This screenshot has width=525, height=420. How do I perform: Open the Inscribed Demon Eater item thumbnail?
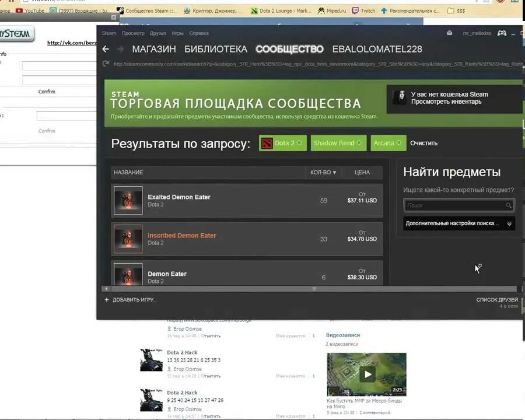click(x=128, y=239)
